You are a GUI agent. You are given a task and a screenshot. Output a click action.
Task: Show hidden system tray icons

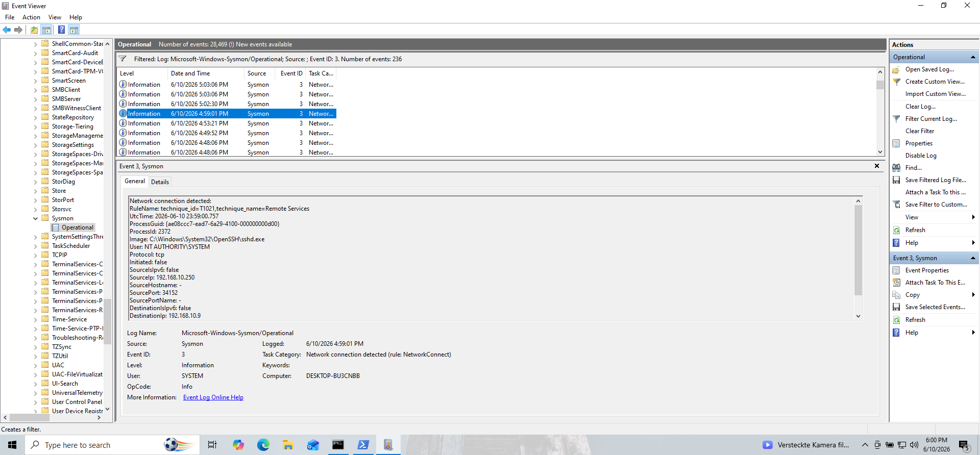coord(865,445)
